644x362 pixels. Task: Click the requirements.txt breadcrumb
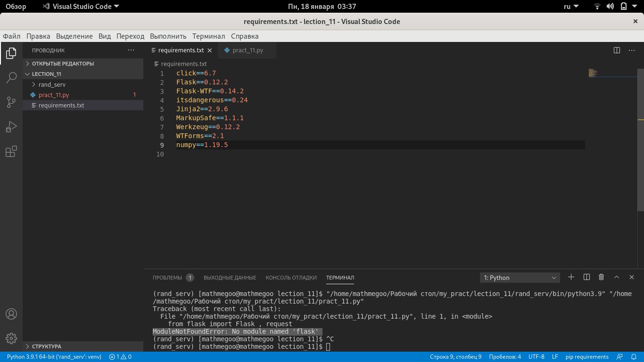click(181, 64)
